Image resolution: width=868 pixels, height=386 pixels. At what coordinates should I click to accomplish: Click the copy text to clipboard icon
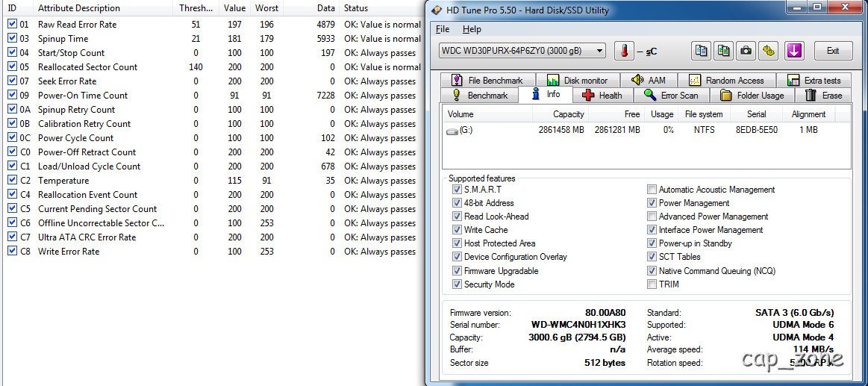(702, 50)
